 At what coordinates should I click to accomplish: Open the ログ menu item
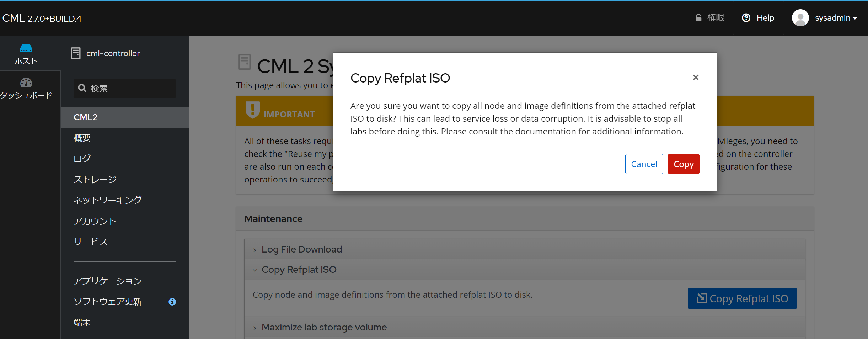(x=82, y=159)
